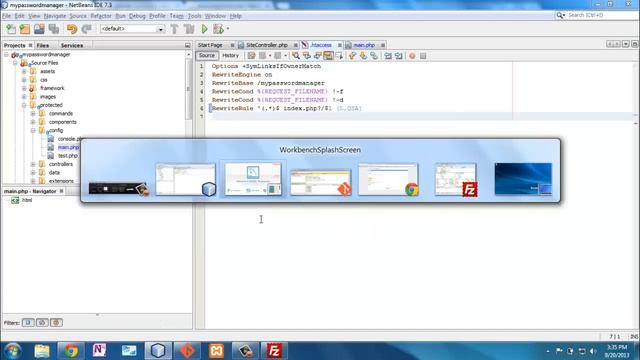Click the red Start Macro Recording icon
The height and width of the screenshot is (360, 640).
(x=412, y=56)
